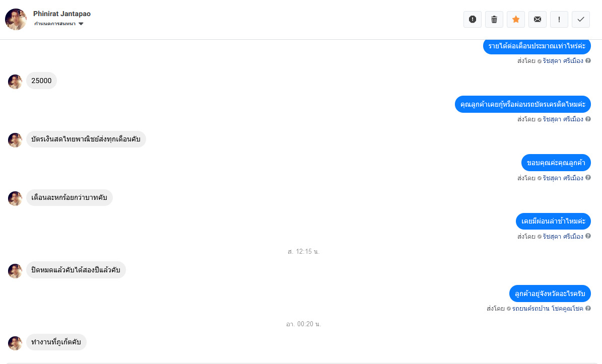The height and width of the screenshot is (364, 602).
Task: Click the Phinirat Jantapao name heading
Action: [62, 14]
